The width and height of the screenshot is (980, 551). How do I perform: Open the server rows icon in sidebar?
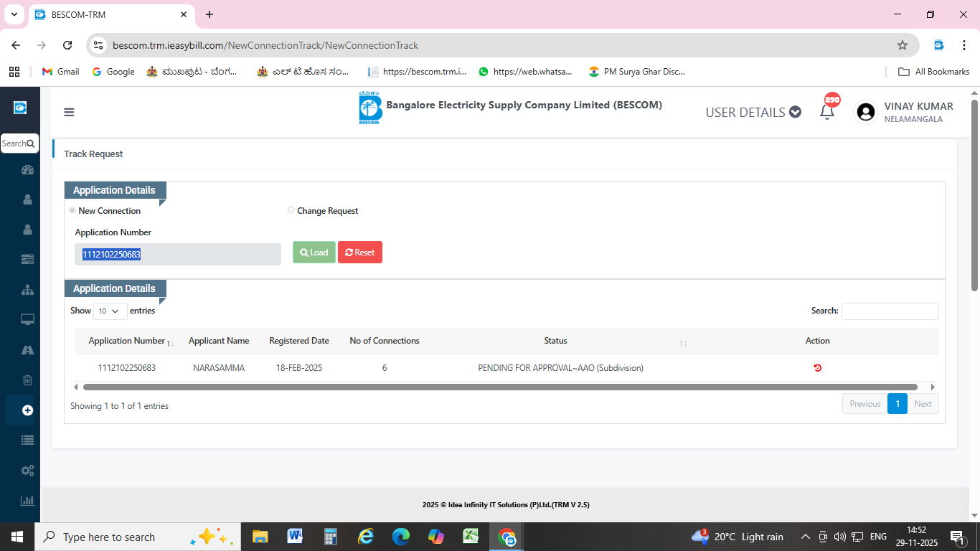pos(27,259)
